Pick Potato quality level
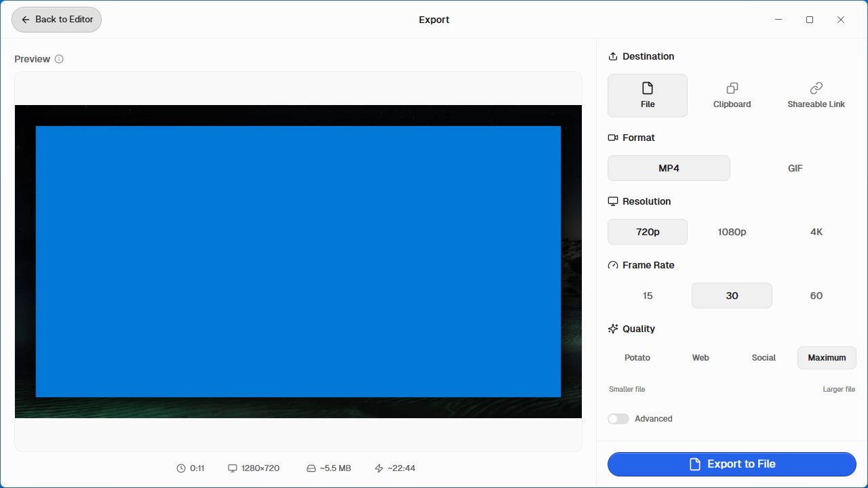 click(637, 358)
